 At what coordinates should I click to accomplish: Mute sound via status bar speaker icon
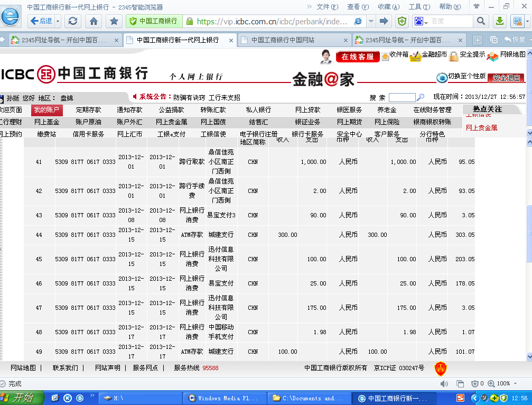tap(445, 383)
